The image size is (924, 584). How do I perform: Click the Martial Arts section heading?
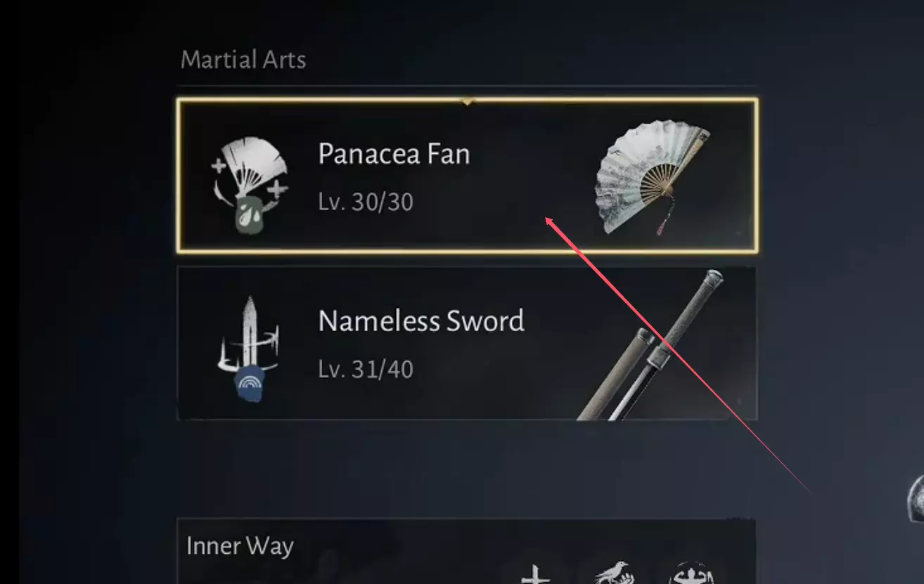click(243, 60)
